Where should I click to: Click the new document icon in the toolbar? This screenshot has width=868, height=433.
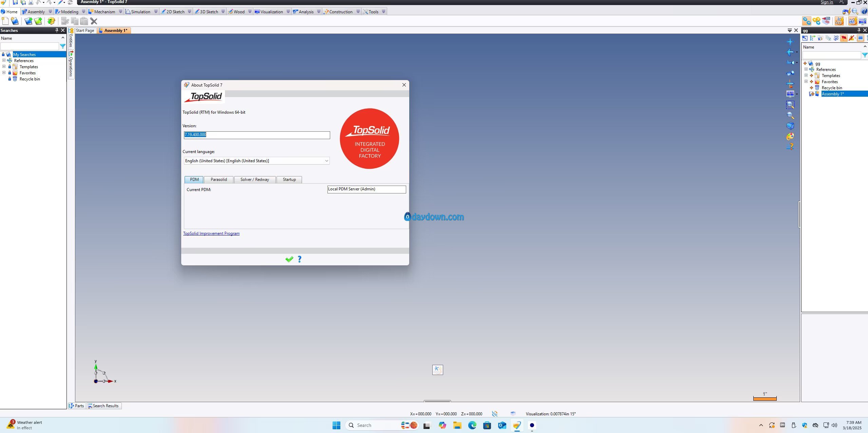pyautogui.click(x=5, y=21)
